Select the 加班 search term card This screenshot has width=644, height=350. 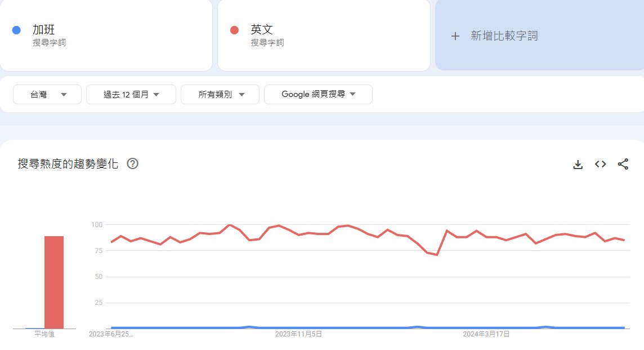tap(106, 36)
